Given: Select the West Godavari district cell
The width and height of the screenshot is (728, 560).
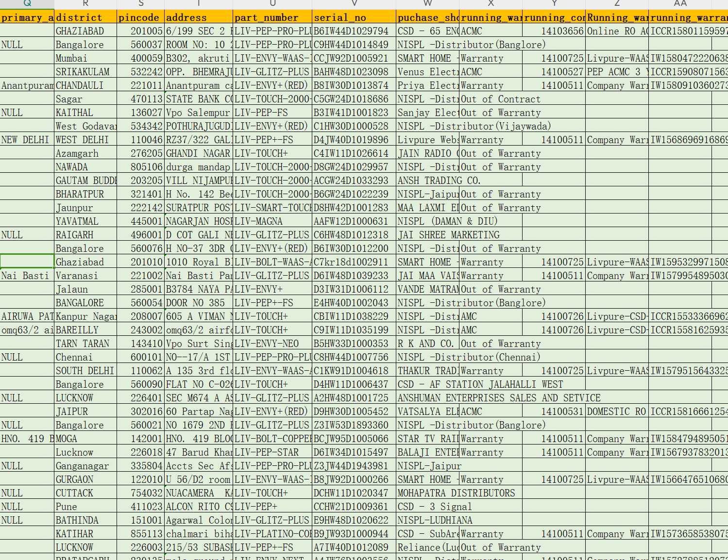Looking at the screenshot, I should (x=85, y=126).
